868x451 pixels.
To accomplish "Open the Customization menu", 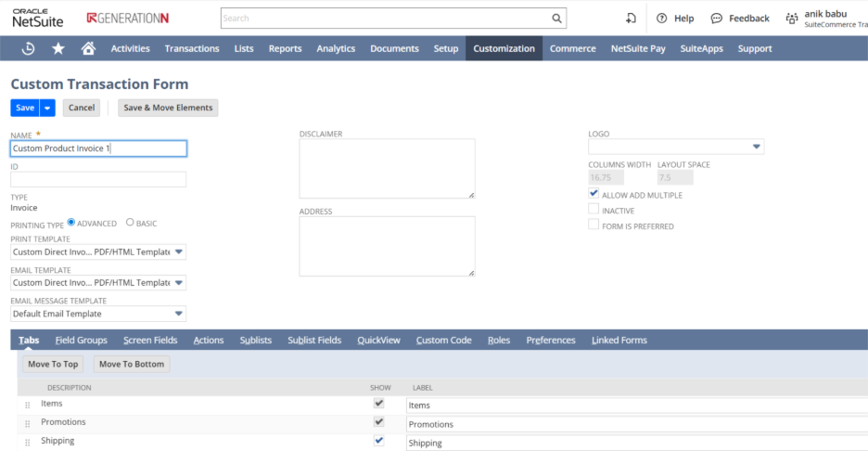I will pyautogui.click(x=504, y=48).
